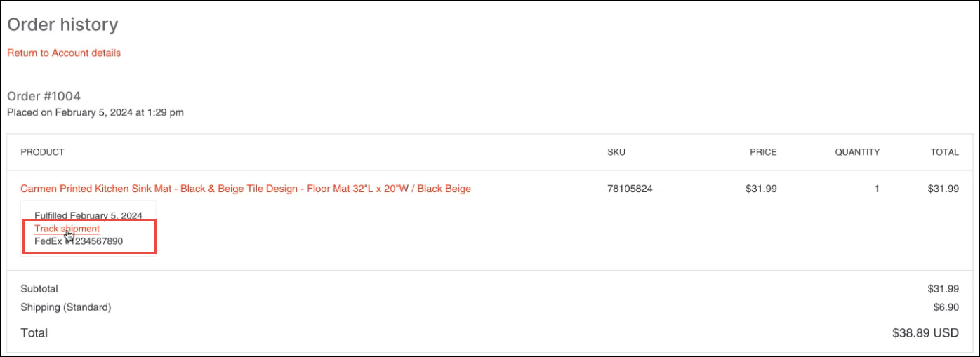Open the Track shipment link

pos(67,229)
